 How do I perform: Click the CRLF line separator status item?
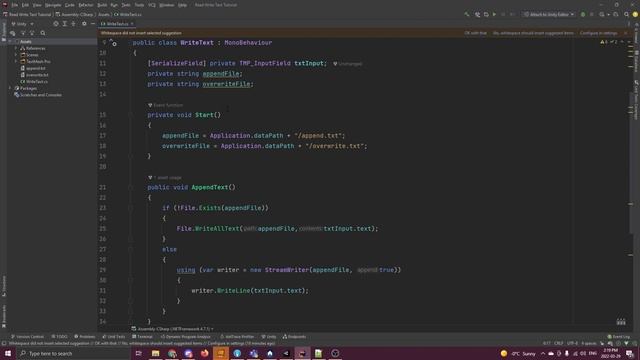click(558, 343)
